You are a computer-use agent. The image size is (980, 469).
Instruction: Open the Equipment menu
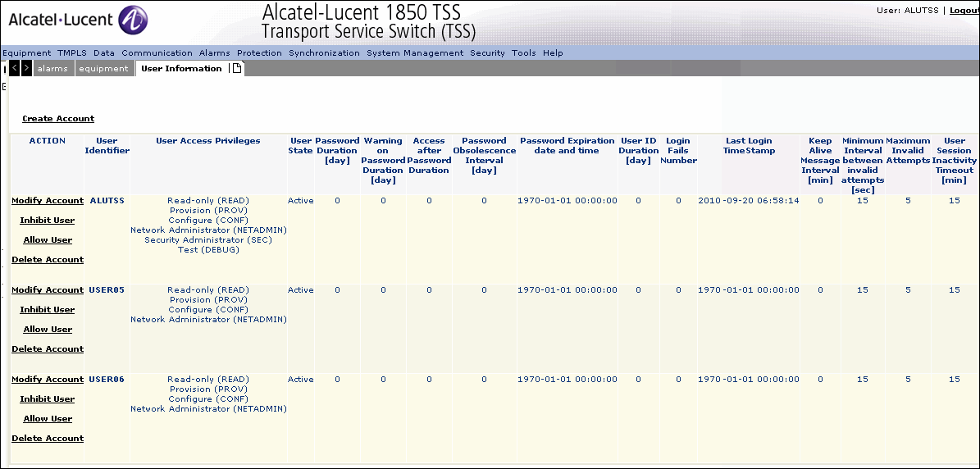27,53
